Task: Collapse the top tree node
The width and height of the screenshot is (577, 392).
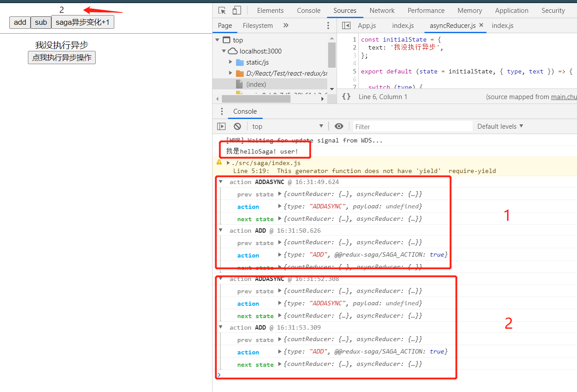Action: pyautogui.click(x=217, y=40)
